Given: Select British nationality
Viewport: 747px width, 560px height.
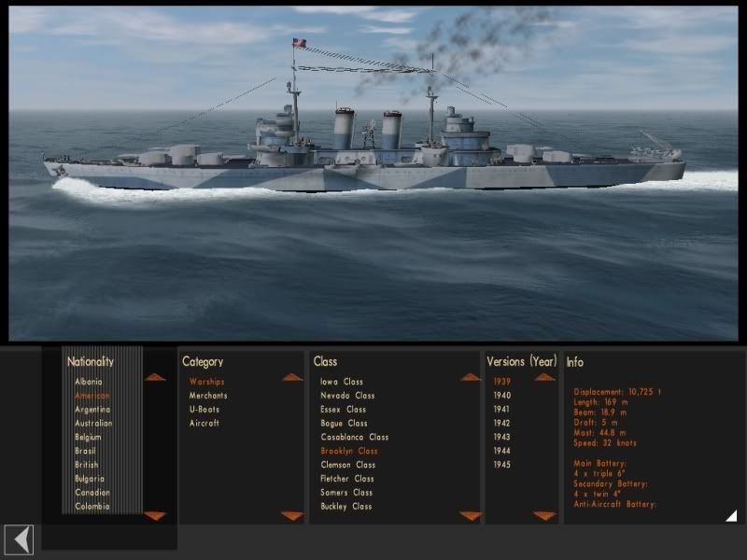Looking at the screenshot, I should (87, 465).
